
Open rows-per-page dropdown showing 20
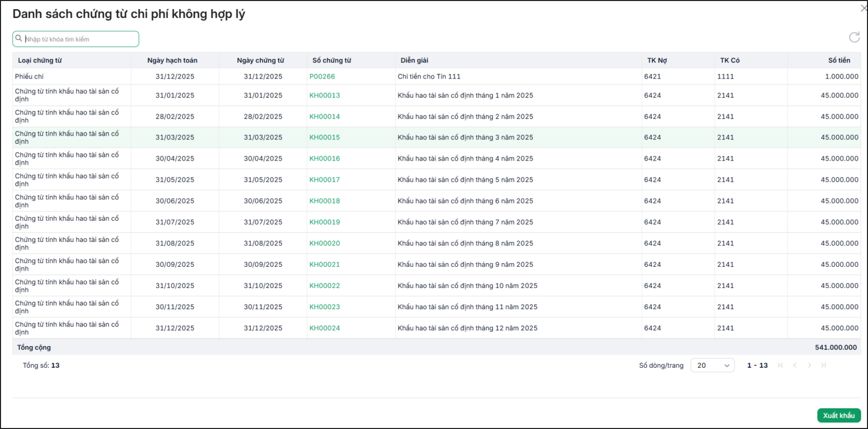tap(712, 366)
